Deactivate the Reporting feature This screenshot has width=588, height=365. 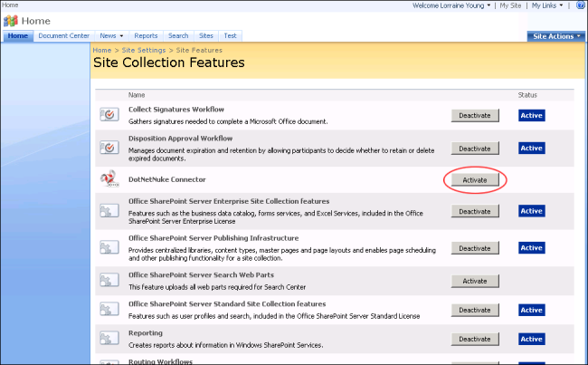(x=475, y=339)
